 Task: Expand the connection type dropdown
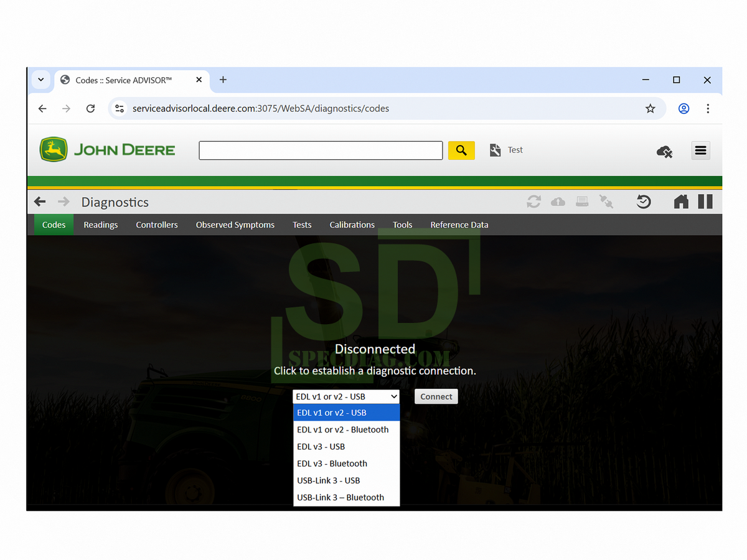point(346,396)
